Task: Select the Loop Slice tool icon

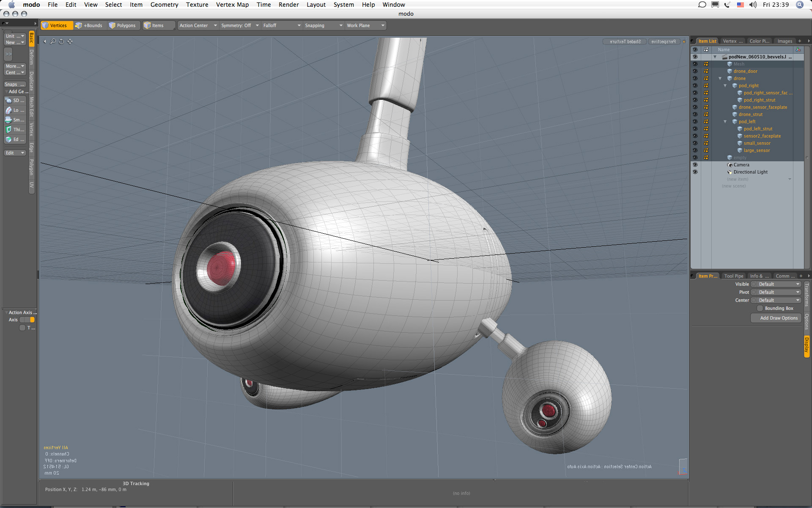Action: (9, 110)
